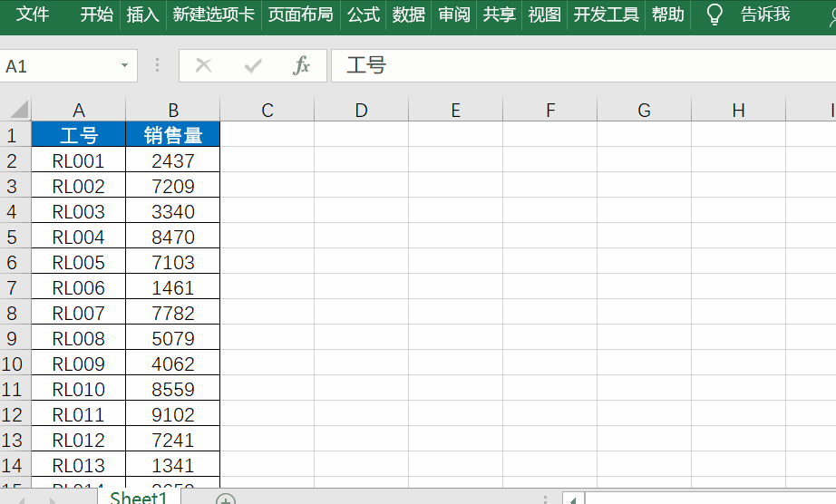Select cell containing RL010
Viewport: 836px width, 504px height.
pyautogui.click(x=78, y=390)
